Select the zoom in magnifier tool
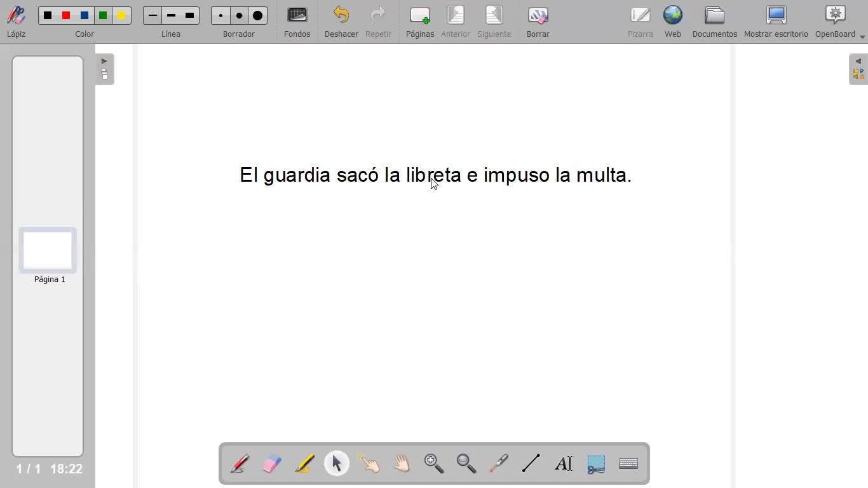868x488 pixels. click(x=434, y=463)
